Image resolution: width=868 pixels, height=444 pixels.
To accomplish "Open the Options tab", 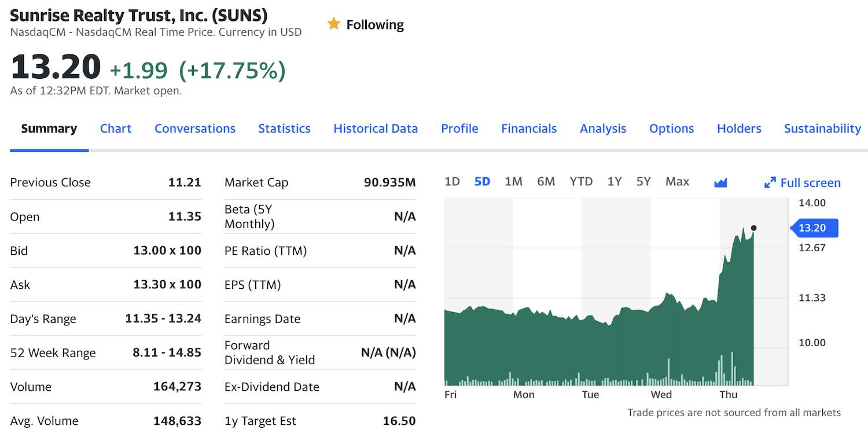I will [x=671, y=129].
